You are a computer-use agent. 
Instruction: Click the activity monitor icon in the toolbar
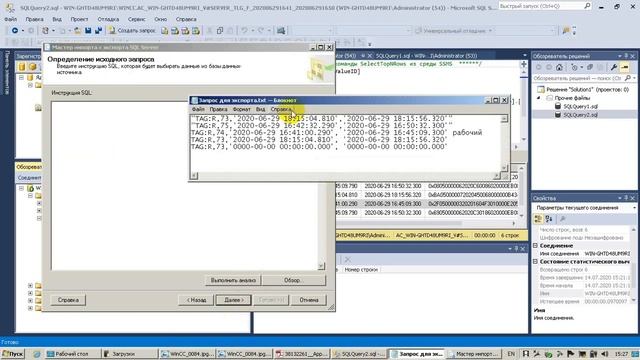[x=281, y=31]
